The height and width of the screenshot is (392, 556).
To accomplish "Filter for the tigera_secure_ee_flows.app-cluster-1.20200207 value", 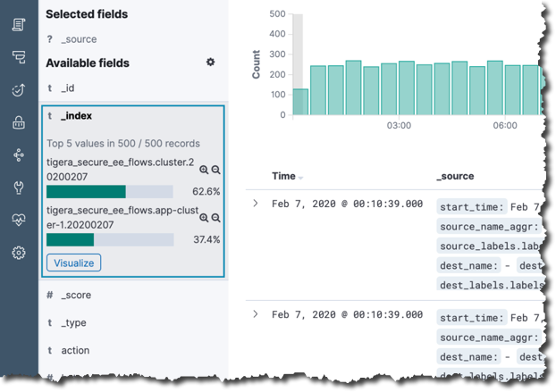I will point(204,217).
